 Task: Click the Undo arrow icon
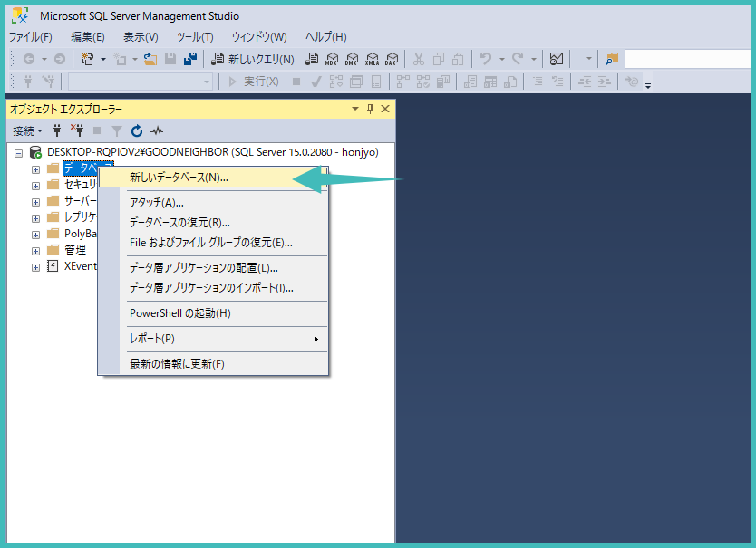tap(486, 59)
